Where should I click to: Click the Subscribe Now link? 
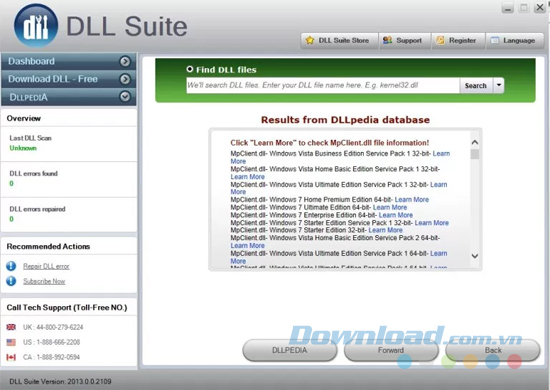[x=44, y=281]
